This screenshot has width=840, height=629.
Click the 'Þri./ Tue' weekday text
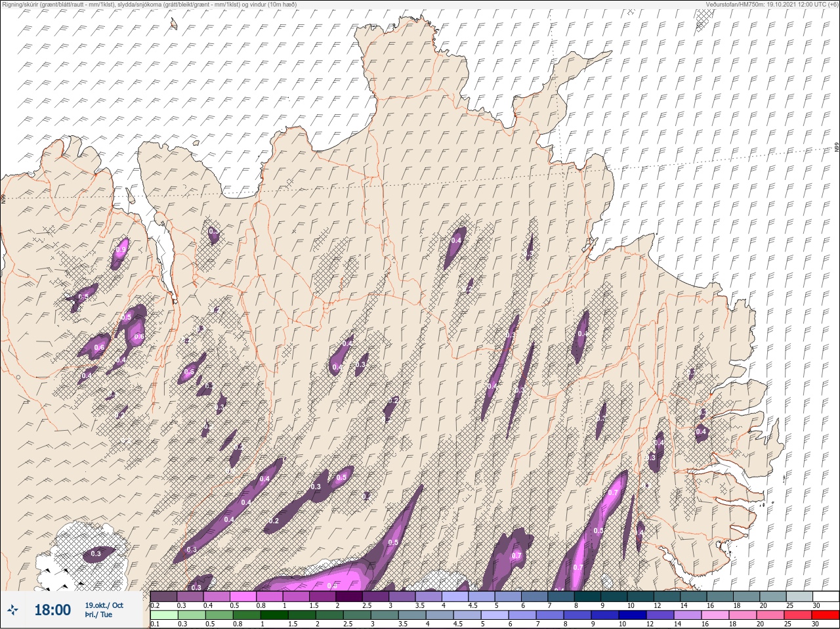click(x=98, y=615)
